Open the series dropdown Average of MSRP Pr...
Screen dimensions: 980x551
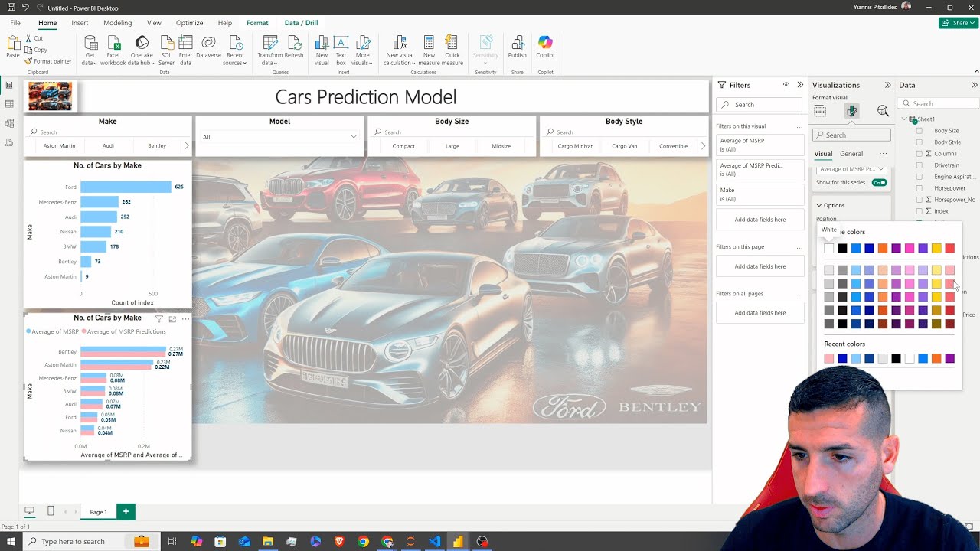point(851,169)
